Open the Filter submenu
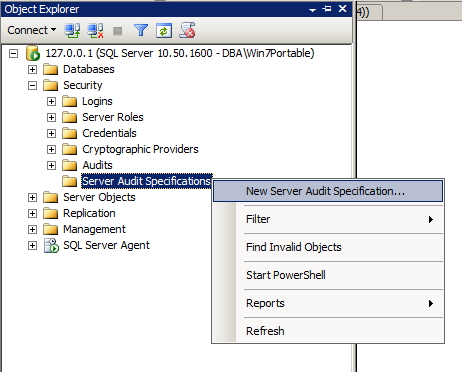This screenshot has height=372, width=462. coord(328,219)
